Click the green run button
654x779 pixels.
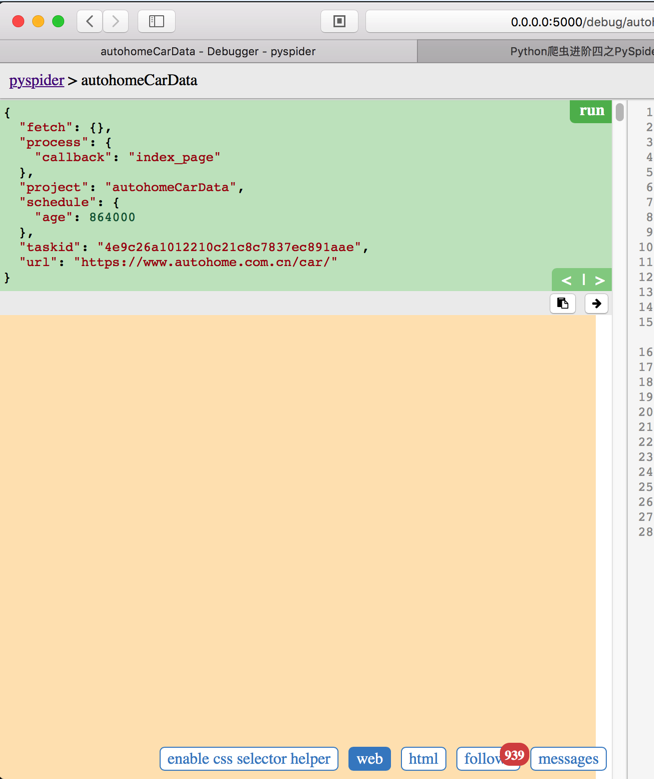click(x=591, y=111)
